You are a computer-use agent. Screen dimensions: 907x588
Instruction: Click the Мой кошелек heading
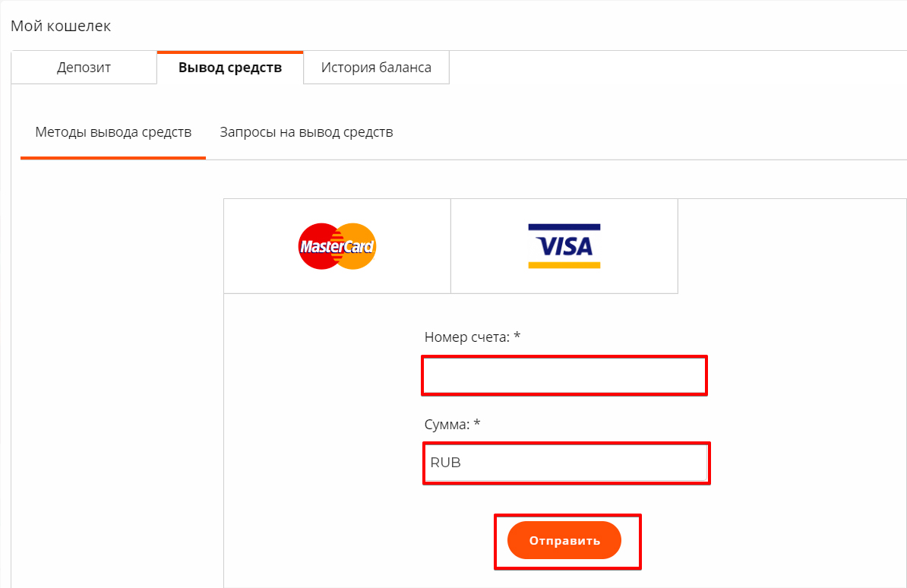coord(61,26)
